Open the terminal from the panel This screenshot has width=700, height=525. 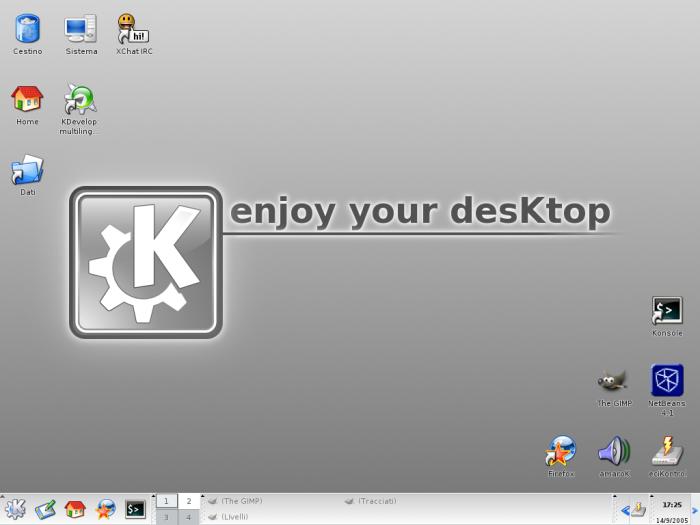click(135, 509)
